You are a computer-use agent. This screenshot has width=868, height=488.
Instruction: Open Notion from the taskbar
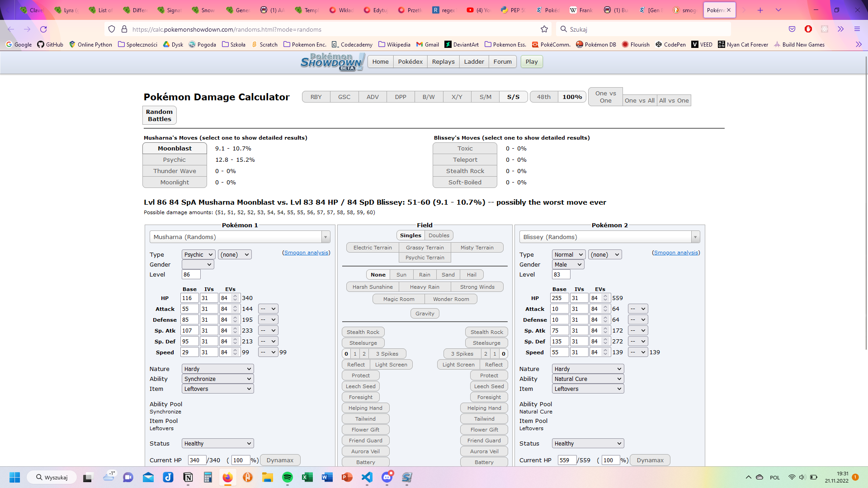pyautogui.click(x=188, y=477)
